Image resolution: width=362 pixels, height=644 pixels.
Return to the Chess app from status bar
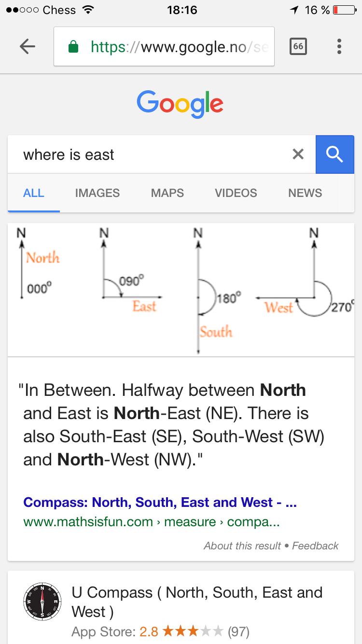pyautogui.click(x=47, y=10)
